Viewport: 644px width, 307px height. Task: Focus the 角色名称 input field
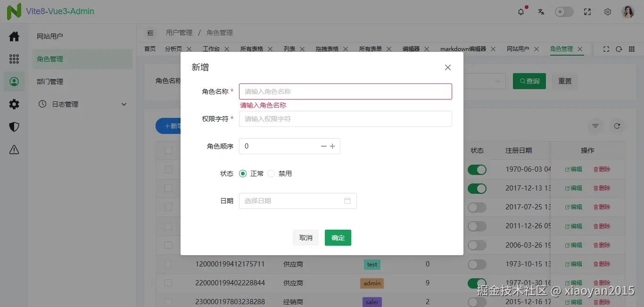346,91
